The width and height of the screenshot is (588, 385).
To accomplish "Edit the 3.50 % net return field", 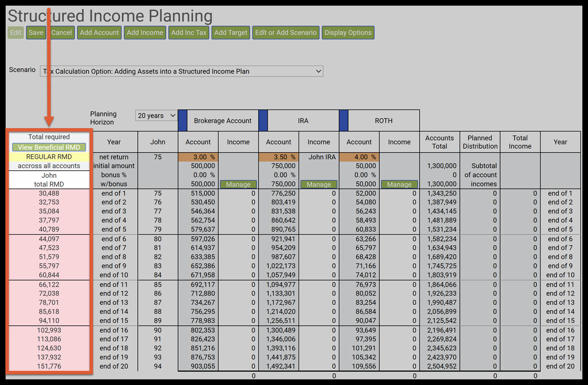I will 278,157.
